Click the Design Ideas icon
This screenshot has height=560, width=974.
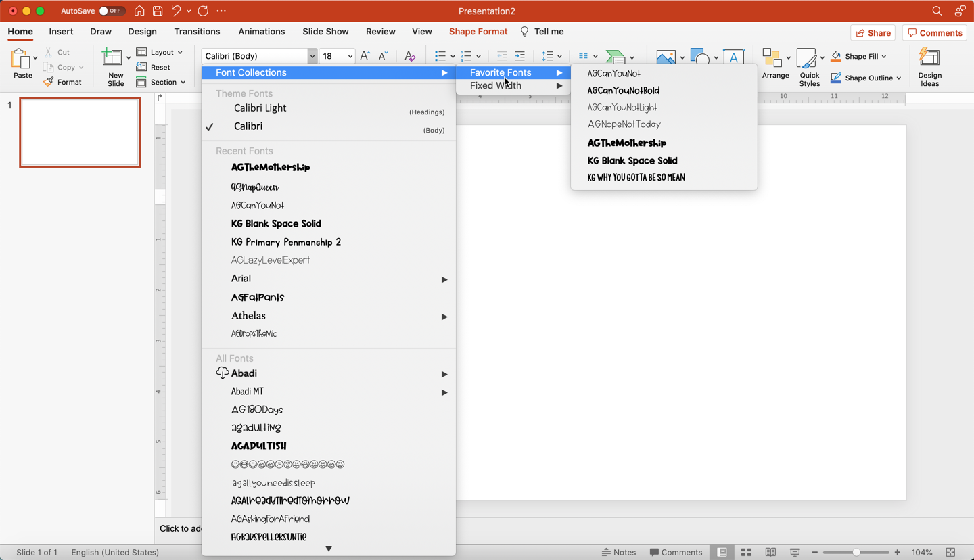pos(929,58)
